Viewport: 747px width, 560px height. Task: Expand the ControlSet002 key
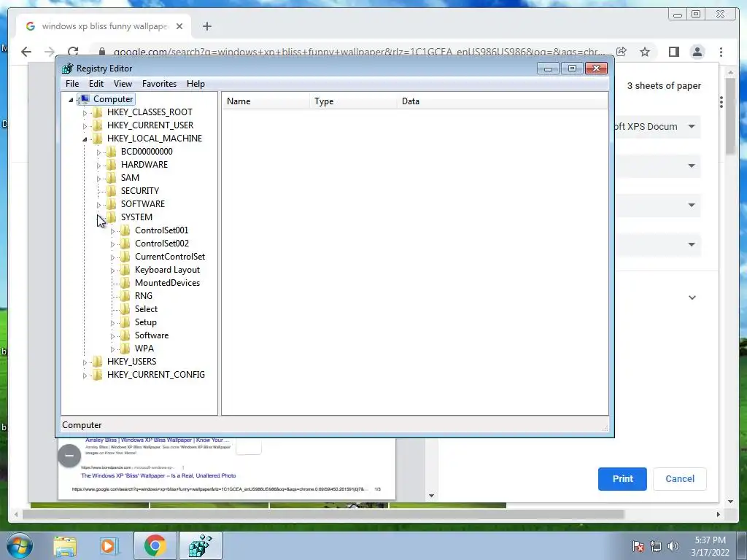112,244
